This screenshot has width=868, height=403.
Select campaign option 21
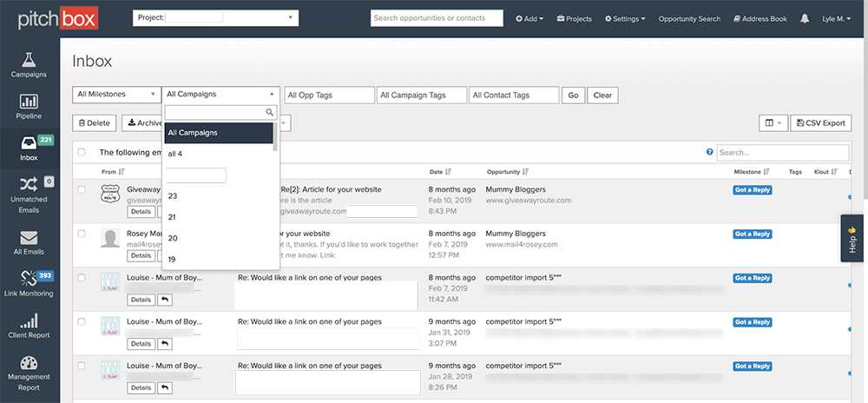219,217
